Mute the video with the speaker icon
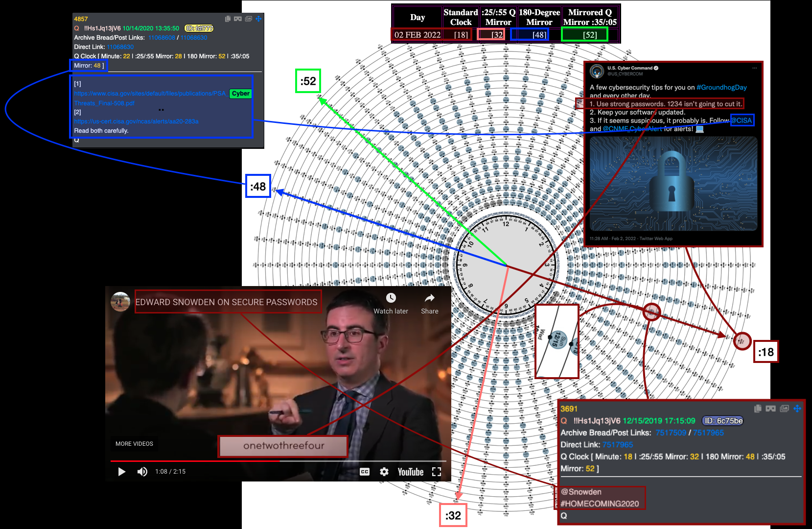 click(142, 472)
